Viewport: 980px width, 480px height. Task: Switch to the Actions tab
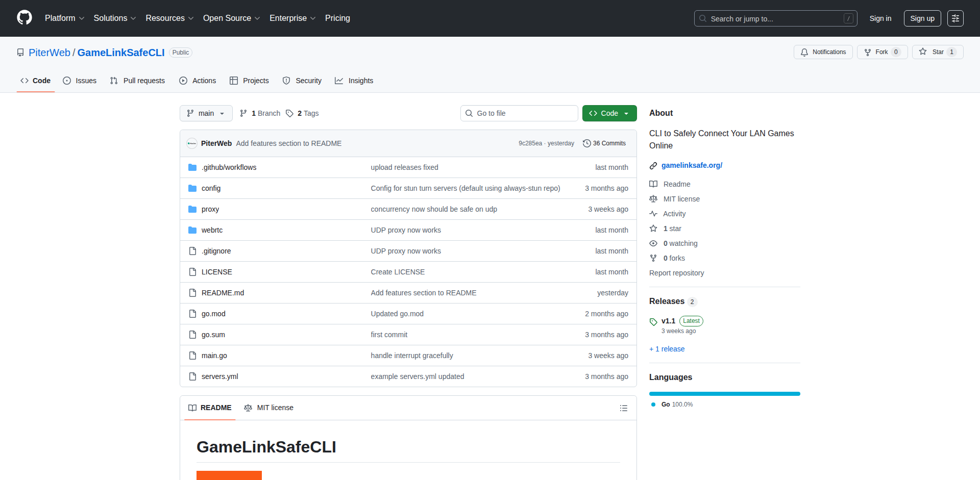198,81
